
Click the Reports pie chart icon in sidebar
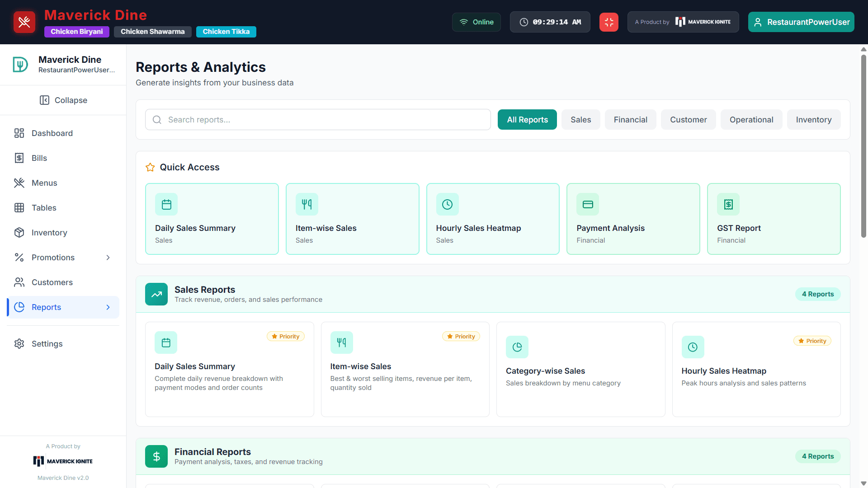point(19,307)
